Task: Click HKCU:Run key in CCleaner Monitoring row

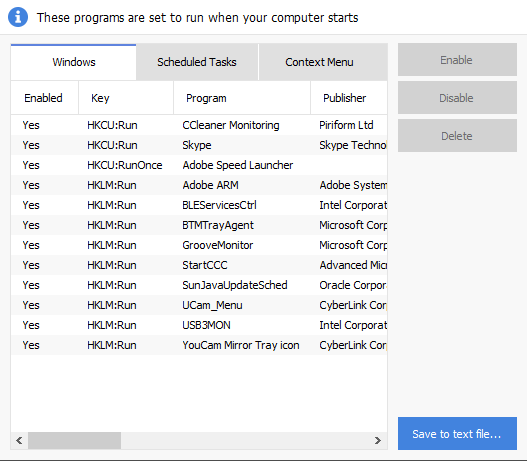Action: tap(112, 125)
